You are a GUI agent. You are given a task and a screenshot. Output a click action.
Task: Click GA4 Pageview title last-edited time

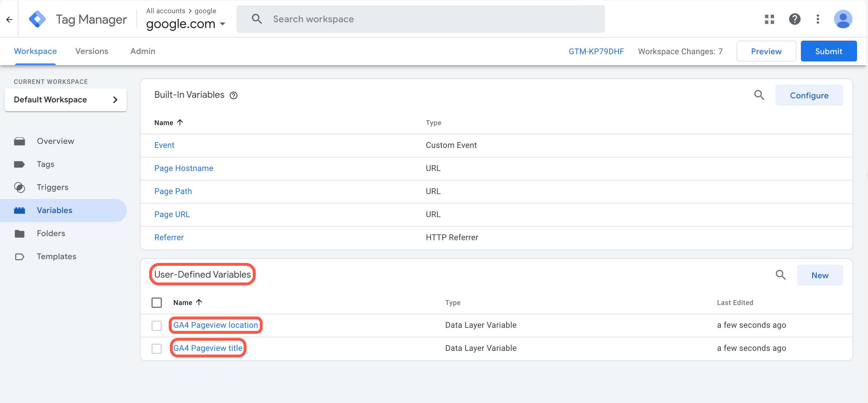tap(751, 348)
